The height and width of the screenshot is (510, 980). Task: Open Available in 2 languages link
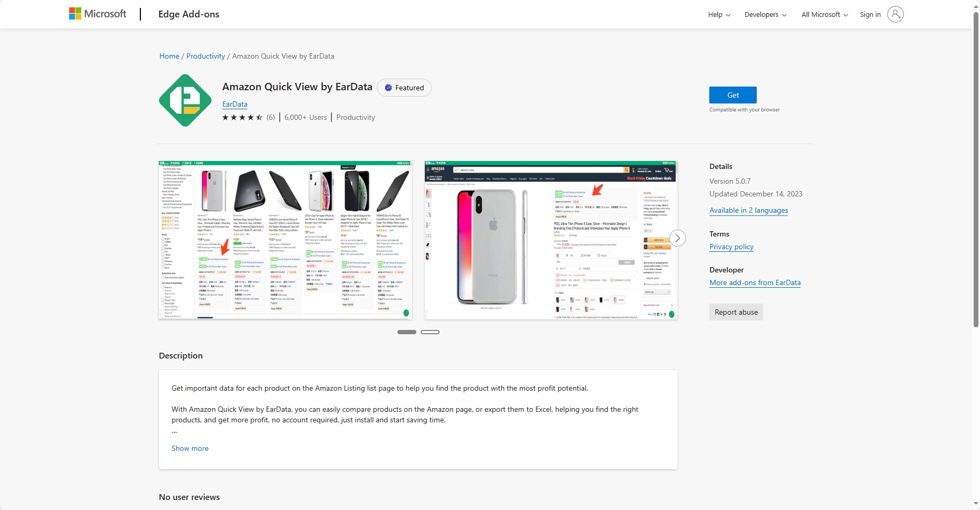tap(749, 210)
